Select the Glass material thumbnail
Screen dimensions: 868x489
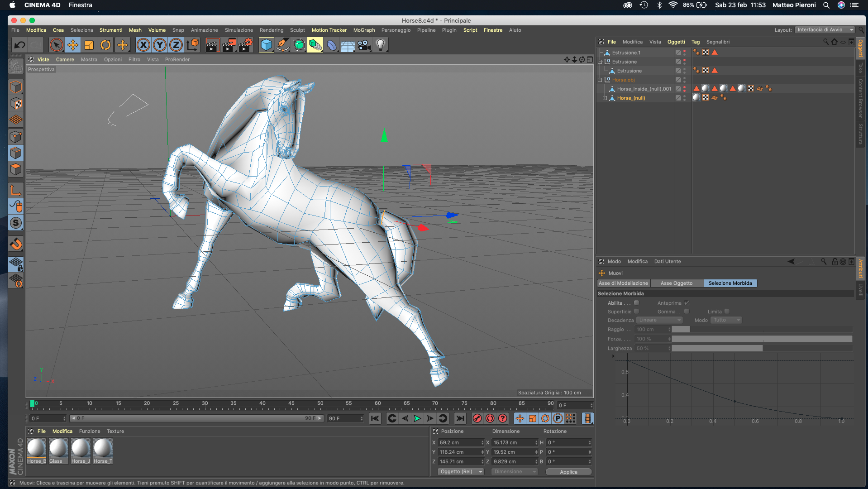[x=58, y=451]
